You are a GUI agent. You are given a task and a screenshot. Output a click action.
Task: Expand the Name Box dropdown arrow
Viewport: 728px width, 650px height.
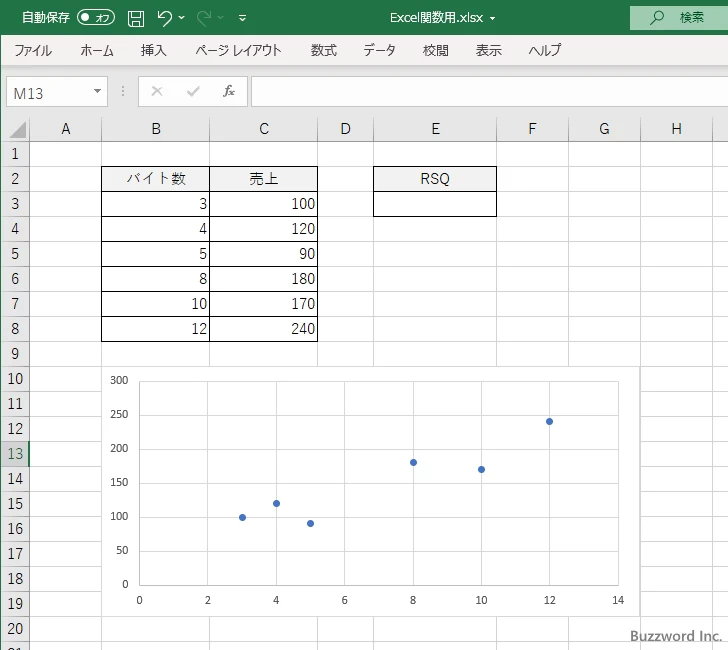coord(98,91)
